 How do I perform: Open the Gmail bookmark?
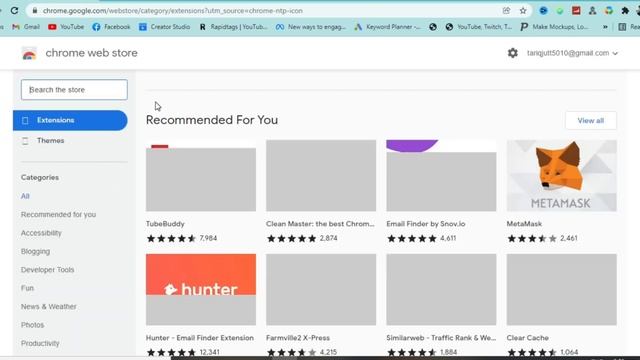(x=26, y=27)
